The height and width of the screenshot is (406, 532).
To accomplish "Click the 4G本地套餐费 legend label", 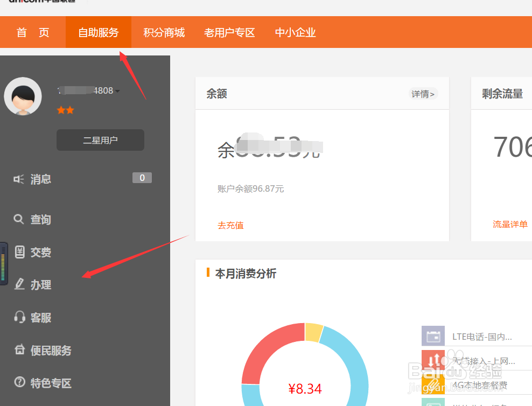I will [x=480, y=385].
